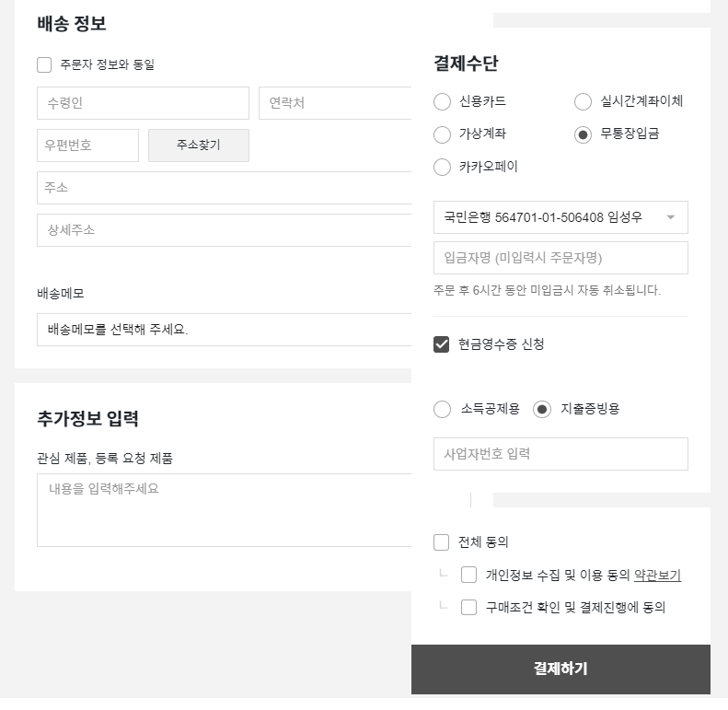Check the 주문자 정보와 동일 checkbox
Viewport: 728px width, 710px height.
click(44, 64)
